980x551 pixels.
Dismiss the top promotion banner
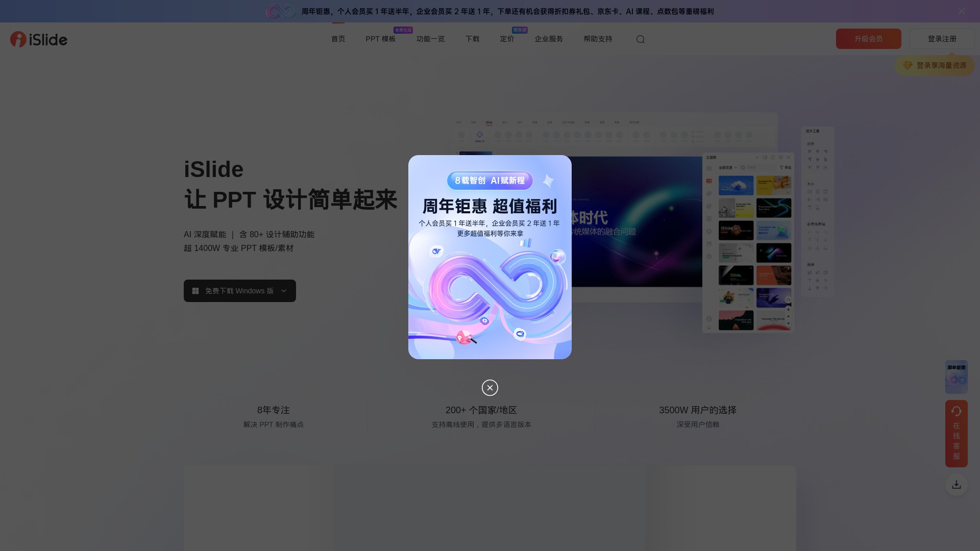[x=962, y=11]
